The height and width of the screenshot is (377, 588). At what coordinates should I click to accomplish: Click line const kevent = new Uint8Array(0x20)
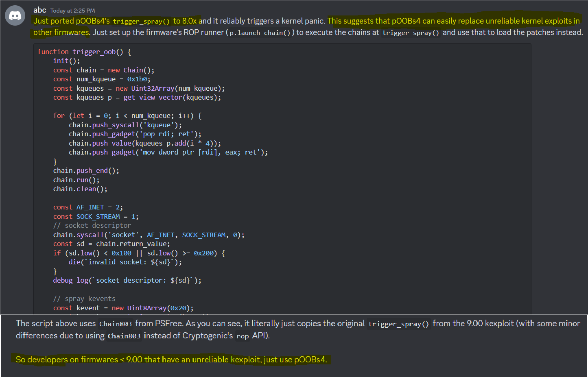123,308
